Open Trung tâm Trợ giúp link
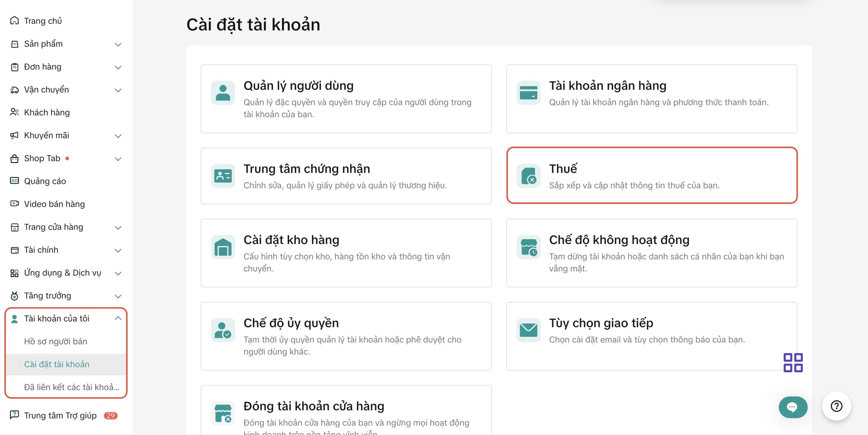This screenshot has width=868, height=435. click(x=60, y=415)
